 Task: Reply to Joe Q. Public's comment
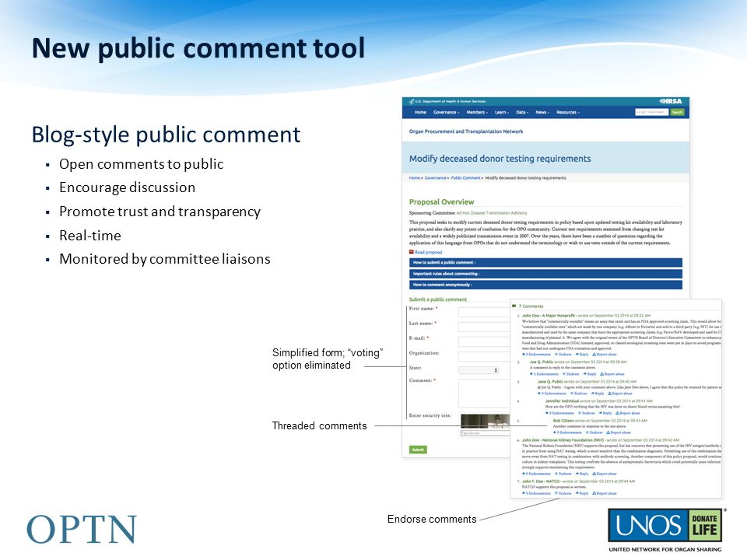tap(590, 374)
